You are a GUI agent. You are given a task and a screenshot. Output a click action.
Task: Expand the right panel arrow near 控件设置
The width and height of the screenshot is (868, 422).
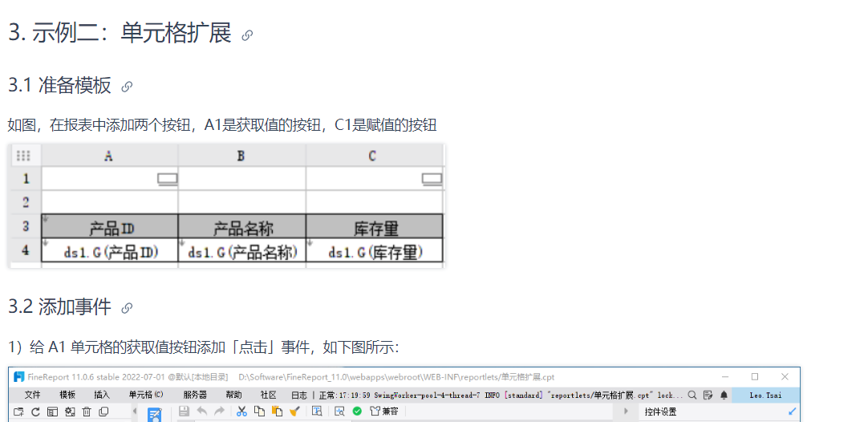tap(627, 412)
